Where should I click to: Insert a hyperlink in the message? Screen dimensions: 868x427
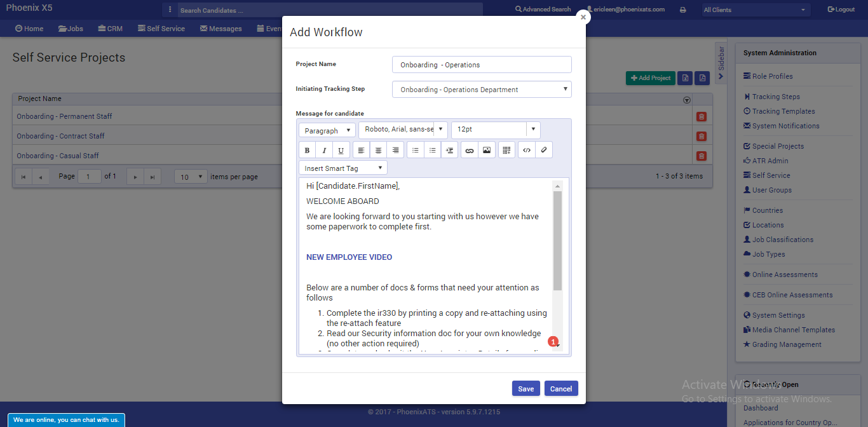[470, 151]
